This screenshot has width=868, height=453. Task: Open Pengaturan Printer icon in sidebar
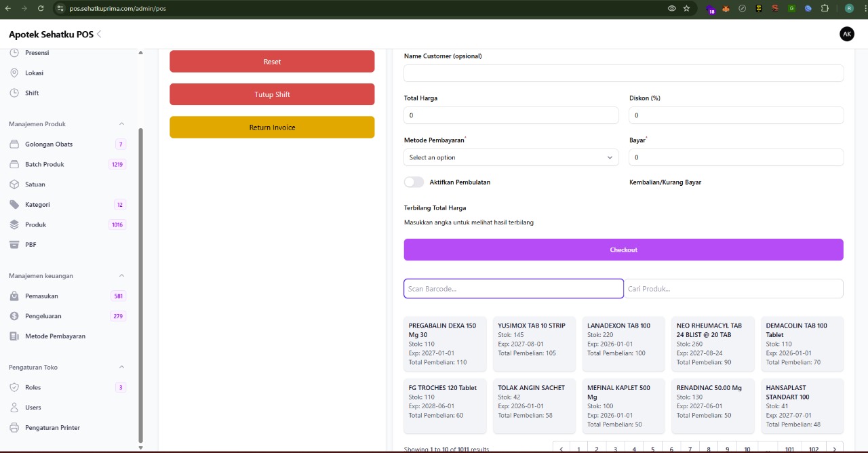tap(14, 428)
